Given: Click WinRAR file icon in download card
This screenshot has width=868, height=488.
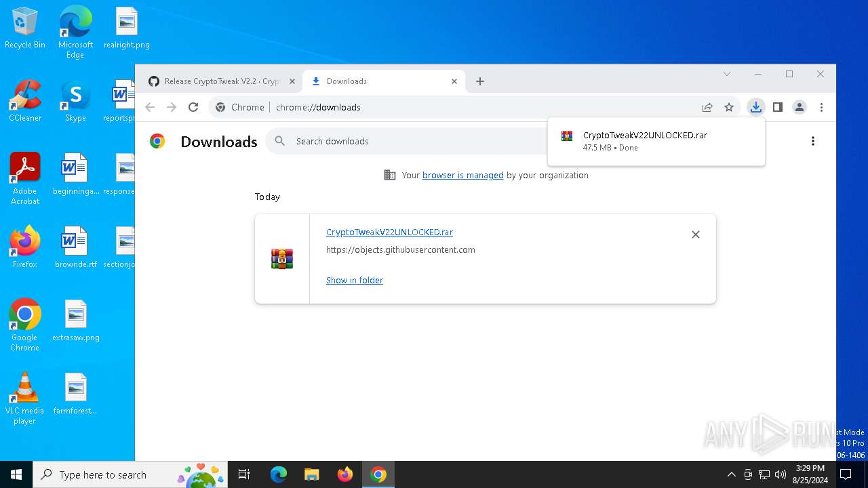Looking at the screenshot, I should coord(282,259).
